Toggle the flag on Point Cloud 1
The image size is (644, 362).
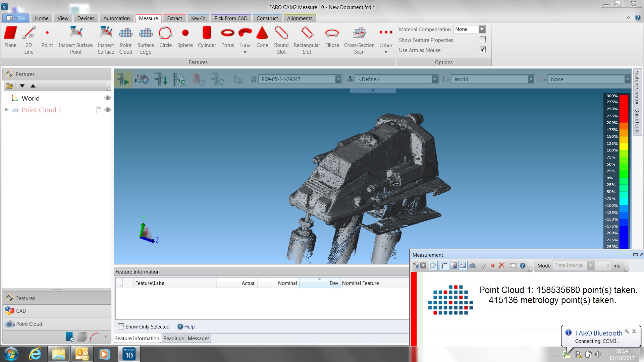pyautogui.click(x=98, y=110)
